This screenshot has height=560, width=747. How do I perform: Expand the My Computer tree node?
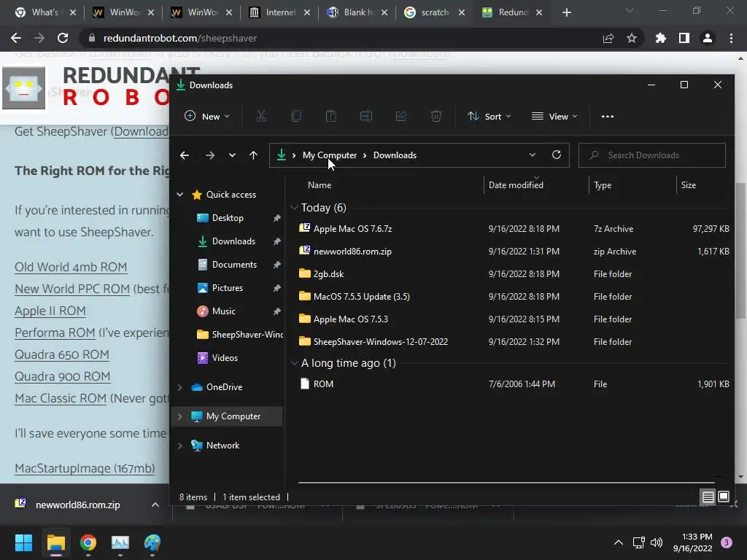[180, 416]
